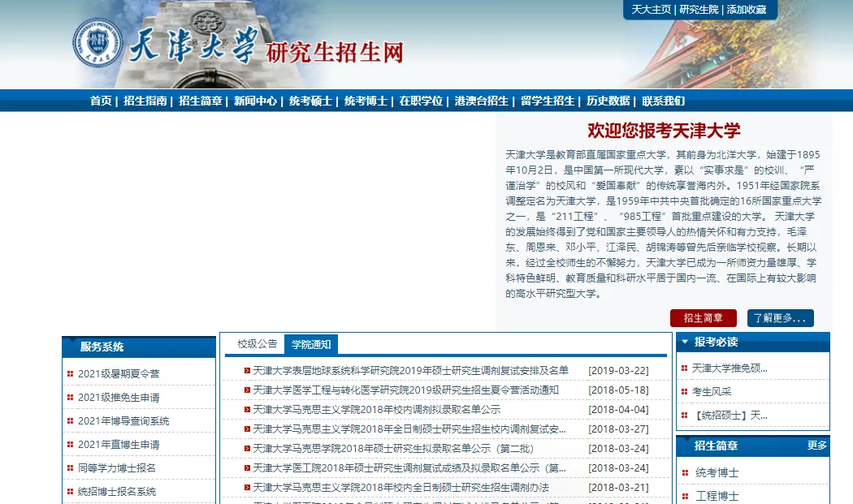
Task: Open 统考博士 under 招生简章 panel
Action: click(x=717, y=473)
